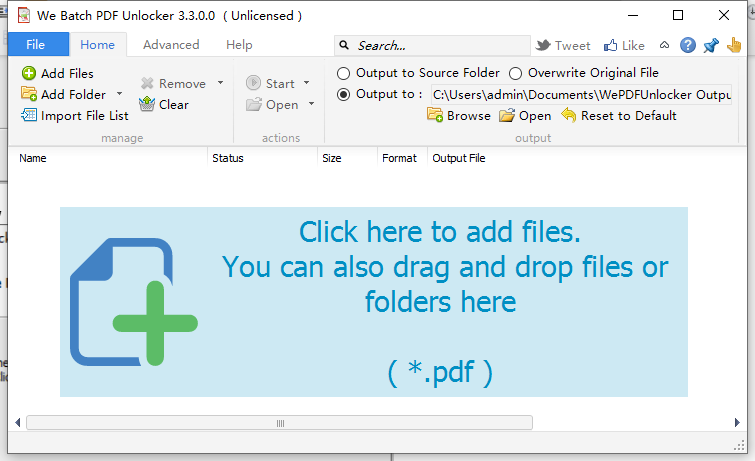This screenshot has height=461, width=755.
Task: Click the Clear basket icon
Action: 147,104
